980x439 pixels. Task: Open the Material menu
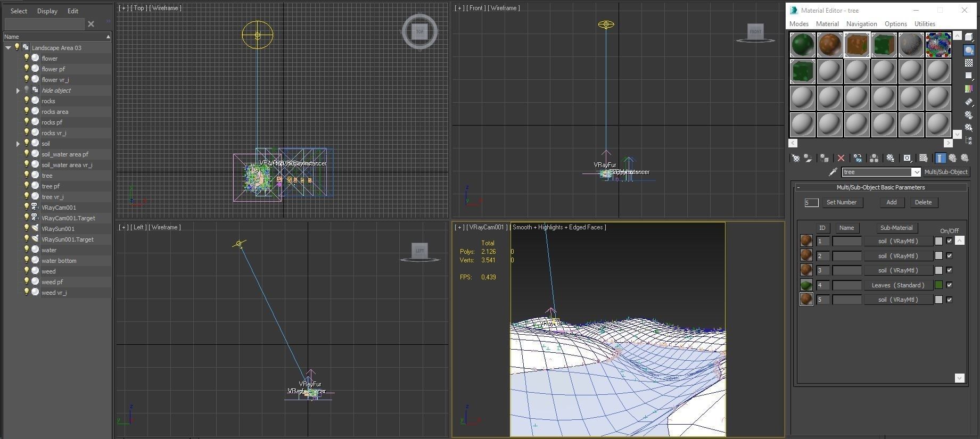827,24
